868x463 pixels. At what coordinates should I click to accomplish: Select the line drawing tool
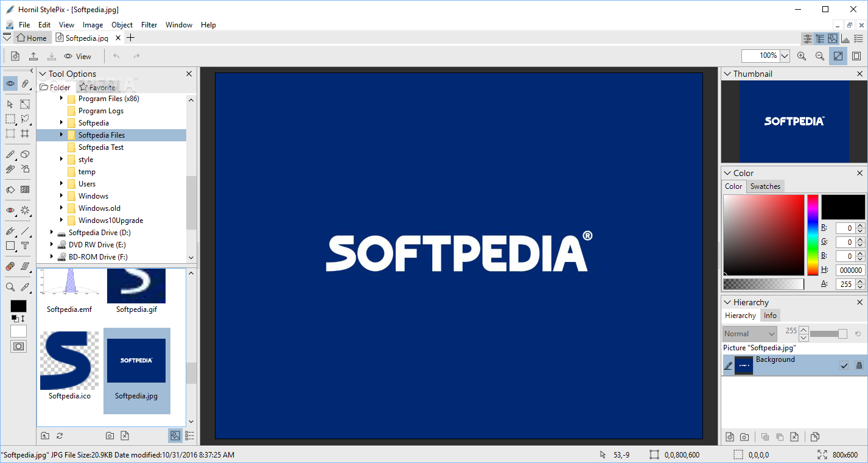tap(25, 231)
